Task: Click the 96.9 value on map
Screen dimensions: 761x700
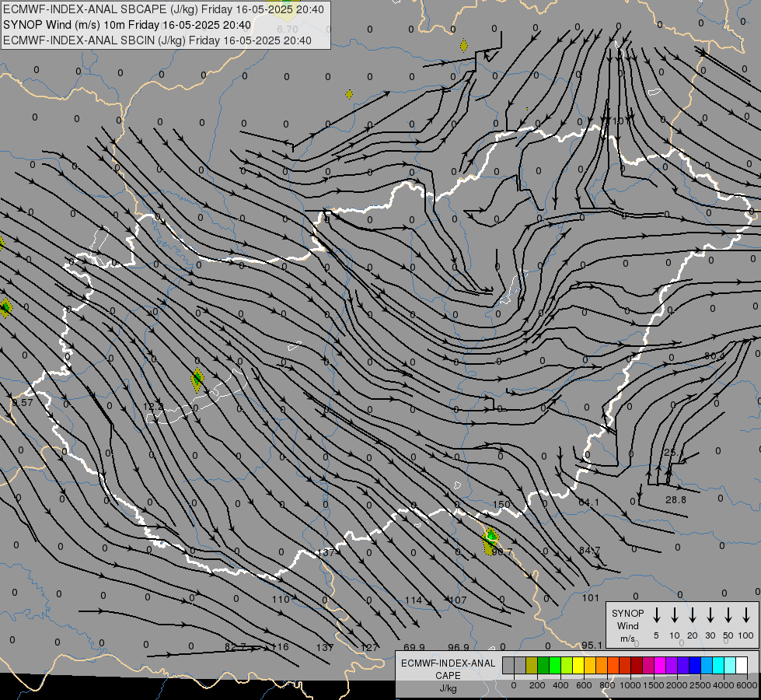Action: tap(459, 647)
